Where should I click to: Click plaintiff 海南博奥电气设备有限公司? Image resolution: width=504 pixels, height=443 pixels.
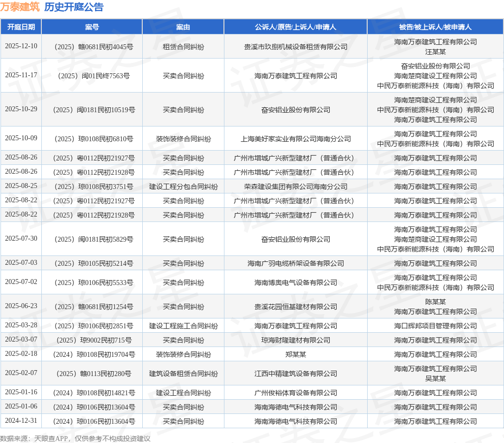click(x=296, y=283)
